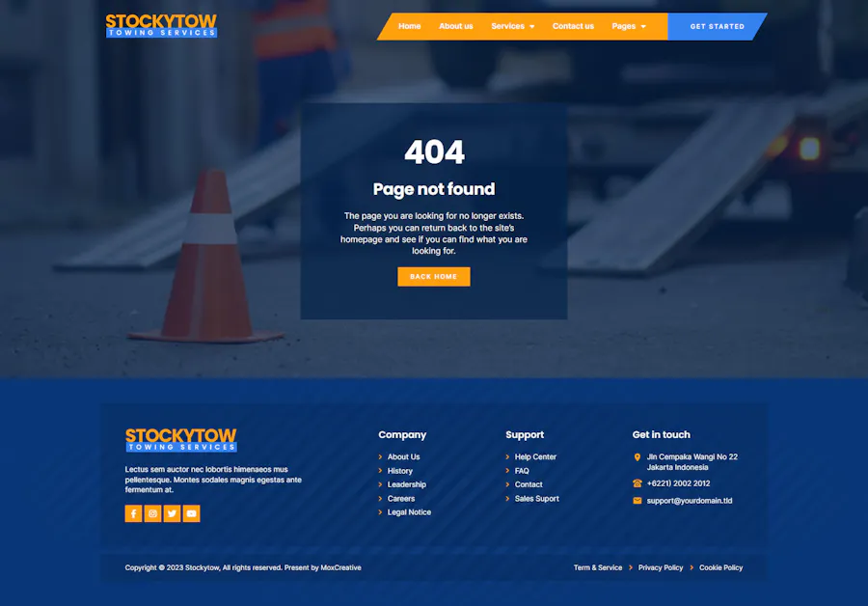Click the Stockytow logo in the footer
Image resolution: width=868 pixels, height=606 pixels.
pyautogui.click(x=181, y=440)
